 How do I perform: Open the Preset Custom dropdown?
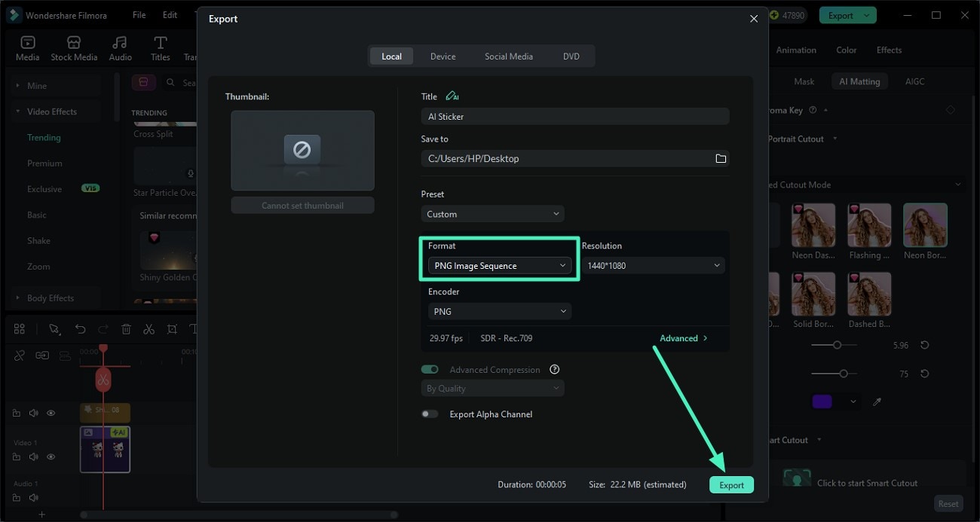coord(492,214)
